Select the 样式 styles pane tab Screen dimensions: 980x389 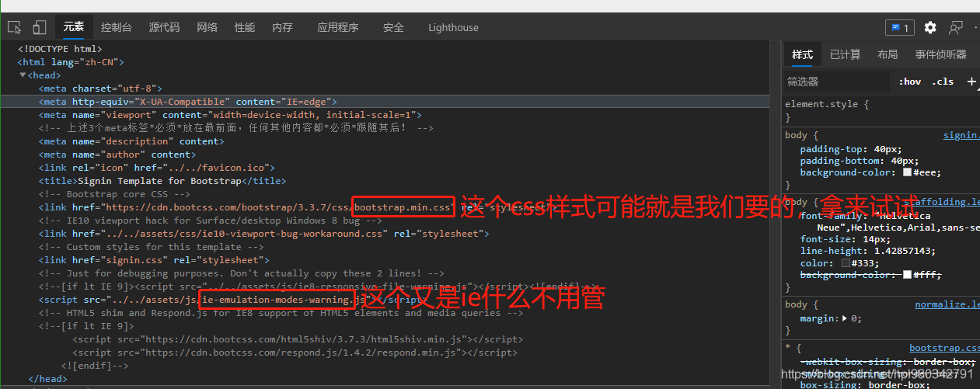(802, 54)
